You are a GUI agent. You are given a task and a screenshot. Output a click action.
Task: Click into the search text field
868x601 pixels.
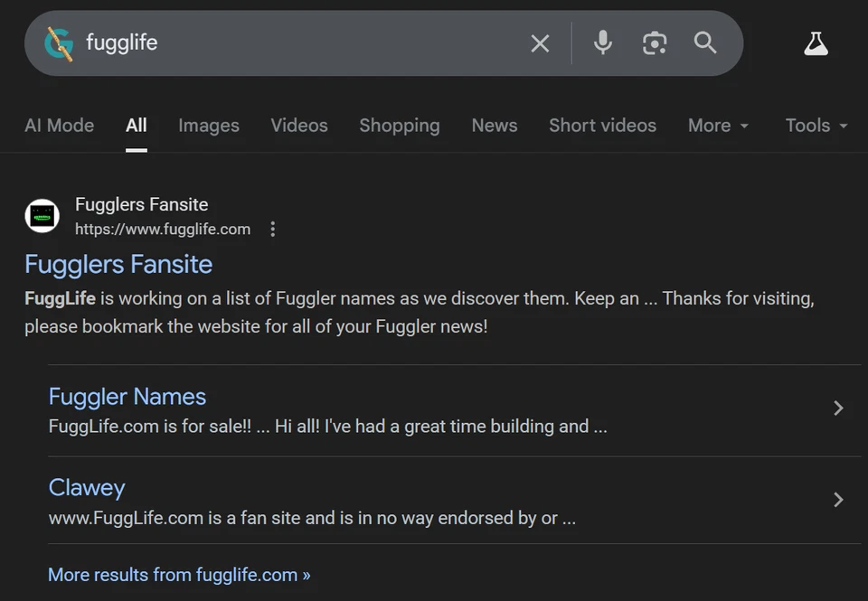tap(298, 43)
